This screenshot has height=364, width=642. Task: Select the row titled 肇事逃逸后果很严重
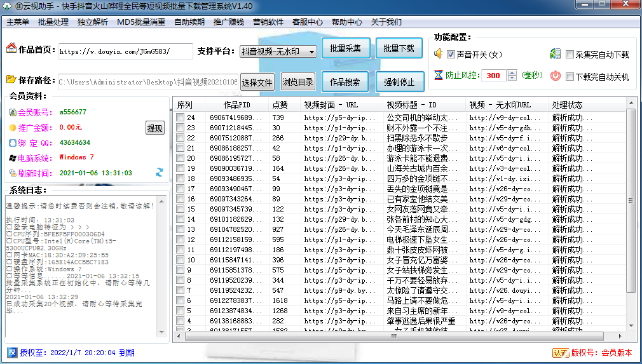pyautogui.click(x=401, y=321)
